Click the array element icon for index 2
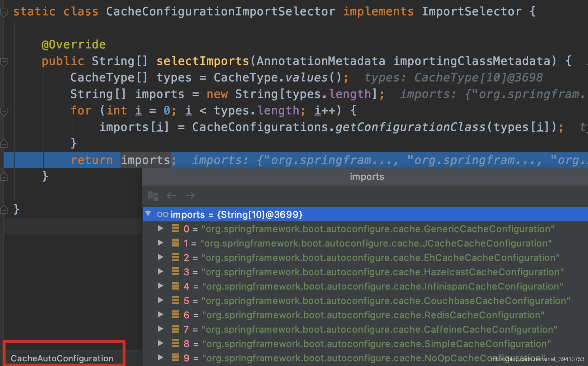 [176, 257]
